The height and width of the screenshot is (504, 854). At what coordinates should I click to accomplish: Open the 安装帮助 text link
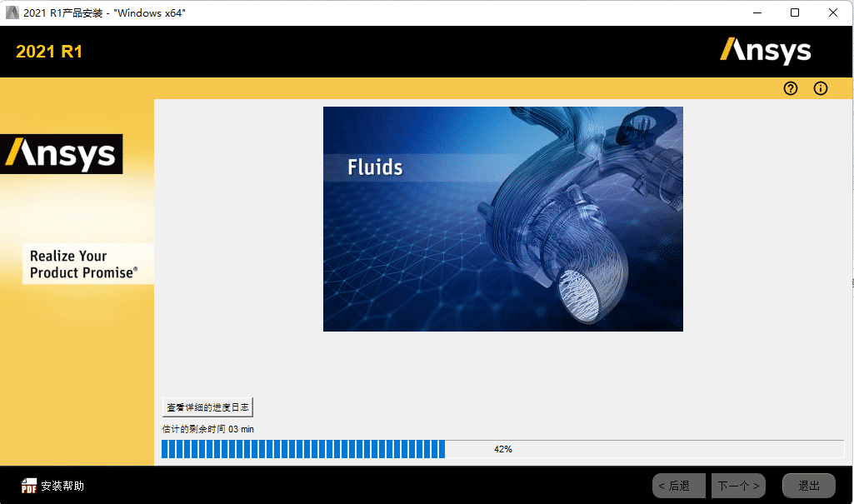(x=62, y=486)
